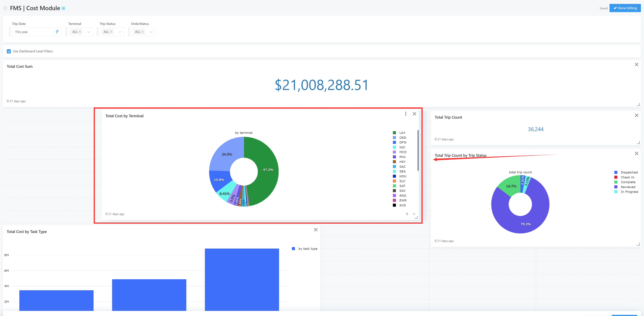
Task: Expand the Trip Status filter dropdown
Action: tap(120, 32)
